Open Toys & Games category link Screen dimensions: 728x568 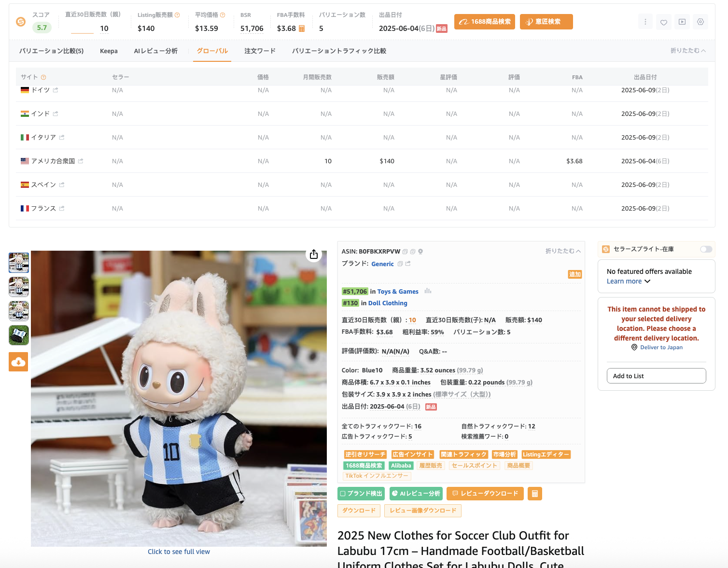(398, 291)
